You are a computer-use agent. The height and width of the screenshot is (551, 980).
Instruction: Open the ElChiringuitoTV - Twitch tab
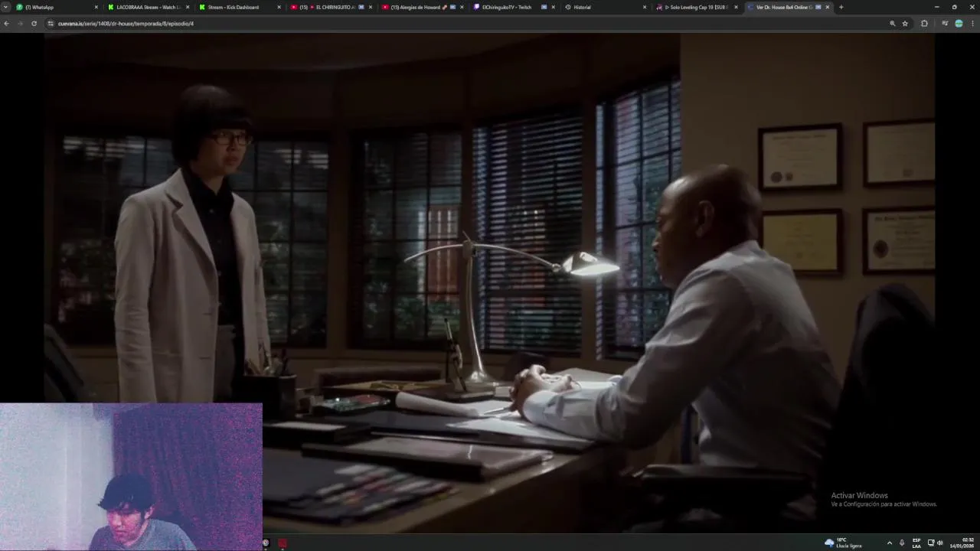pyautogui.click(x=514, y=7)
